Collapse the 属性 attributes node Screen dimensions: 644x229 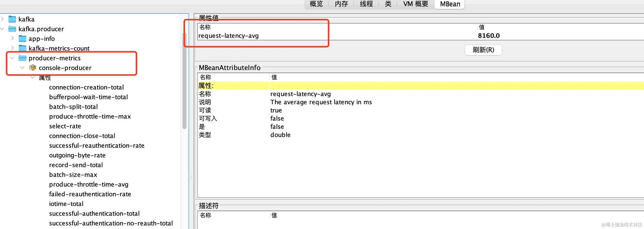[32, 77]
